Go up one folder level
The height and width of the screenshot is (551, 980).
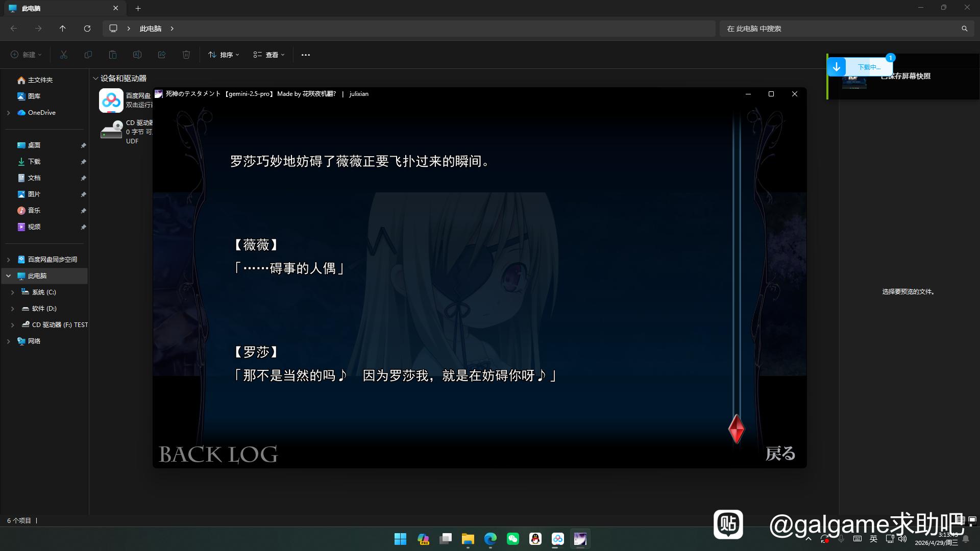tap(63, 29)
